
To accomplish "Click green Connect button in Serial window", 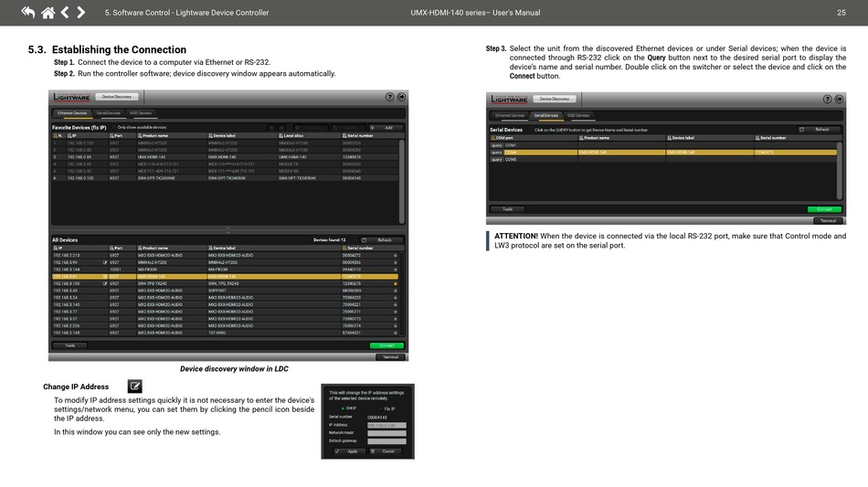I will 824,209.
